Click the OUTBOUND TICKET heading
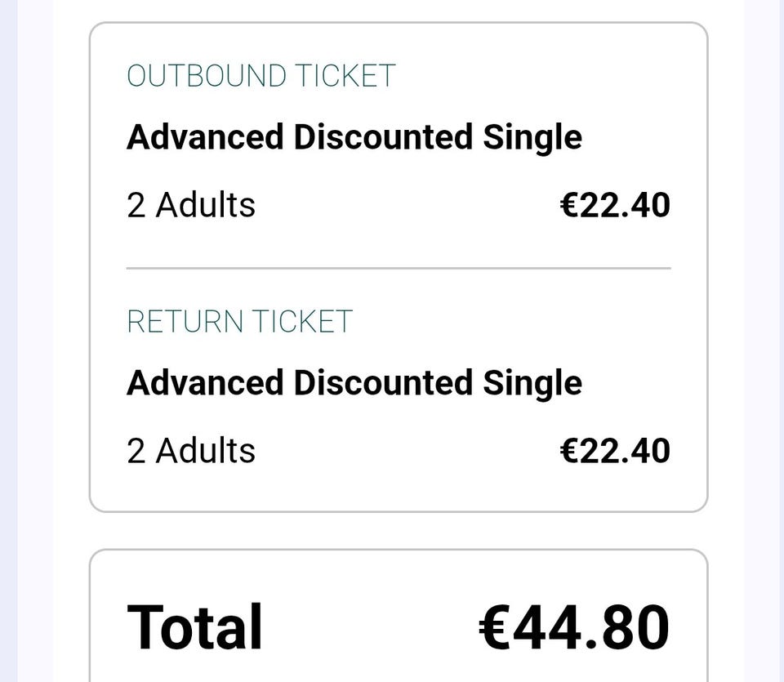The height and width of the screenshot is (682, 784). pos(261,76)
